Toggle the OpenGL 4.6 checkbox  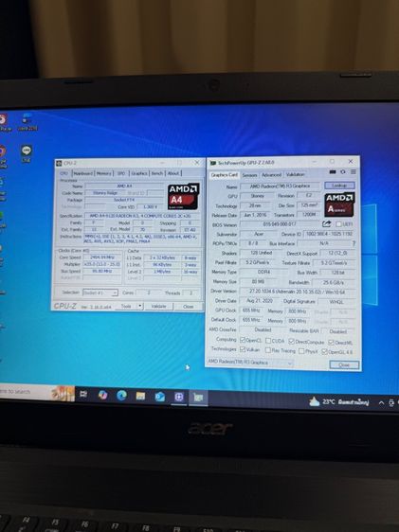point(325,352)
